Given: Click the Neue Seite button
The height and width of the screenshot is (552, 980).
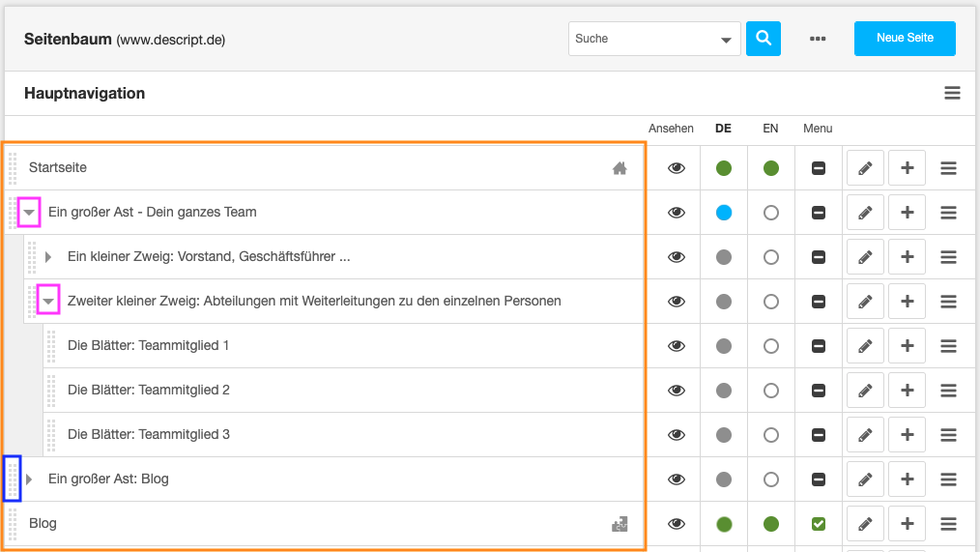Looking at the screenshot, I should [905, 38].
